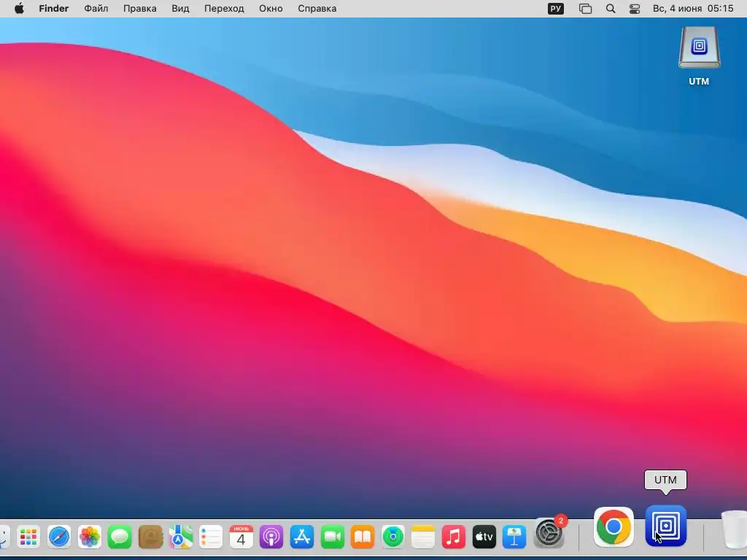Launch Maps from the Dock
The width and height of the screenshot is (747, 560).
point(181,537)
